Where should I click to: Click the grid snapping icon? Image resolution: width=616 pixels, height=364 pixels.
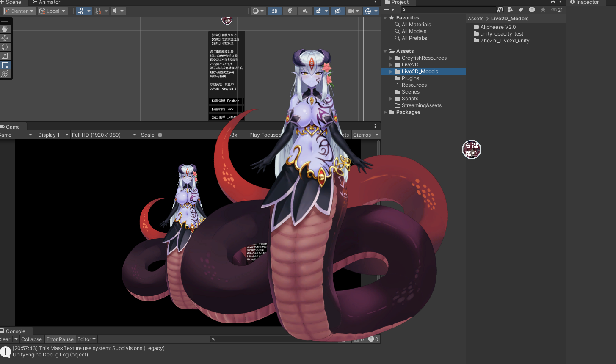98,11
